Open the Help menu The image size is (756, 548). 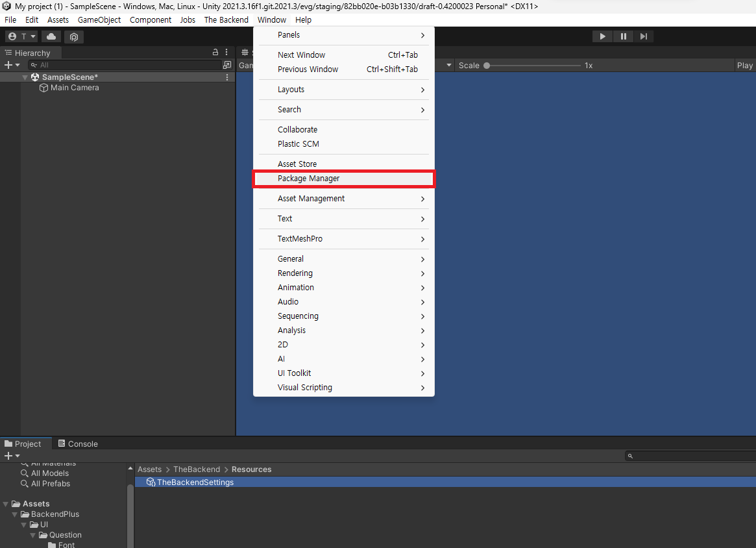[x=303, y=19]
